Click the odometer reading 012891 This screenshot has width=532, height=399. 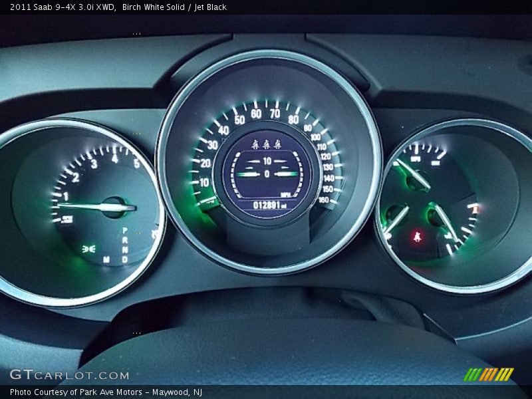tap(267, 205)
